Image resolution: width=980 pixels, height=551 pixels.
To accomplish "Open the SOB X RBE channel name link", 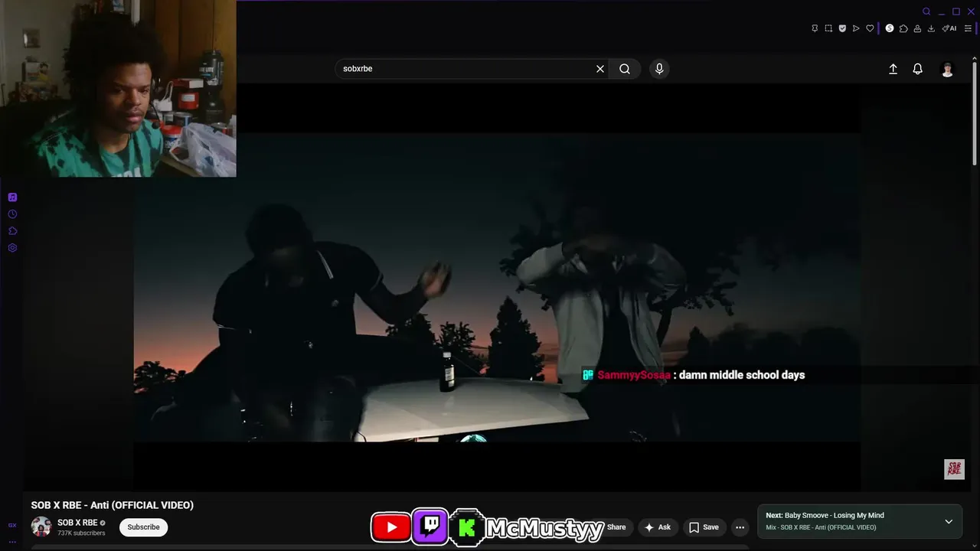I will [77, 523].
